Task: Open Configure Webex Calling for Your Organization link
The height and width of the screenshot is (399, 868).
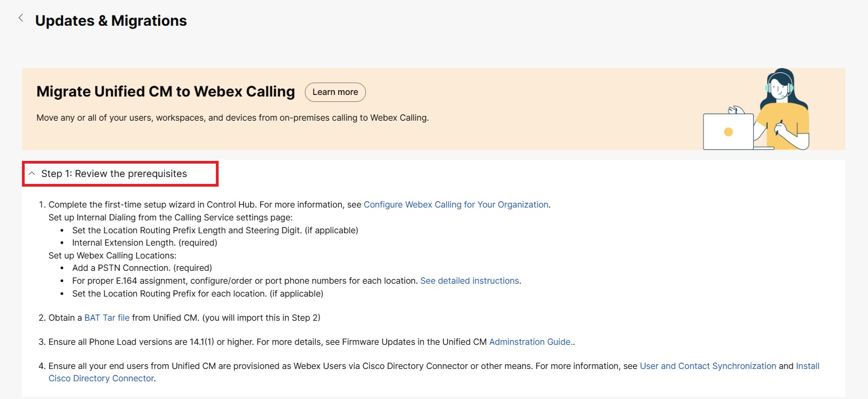Action: click(455, 205)
